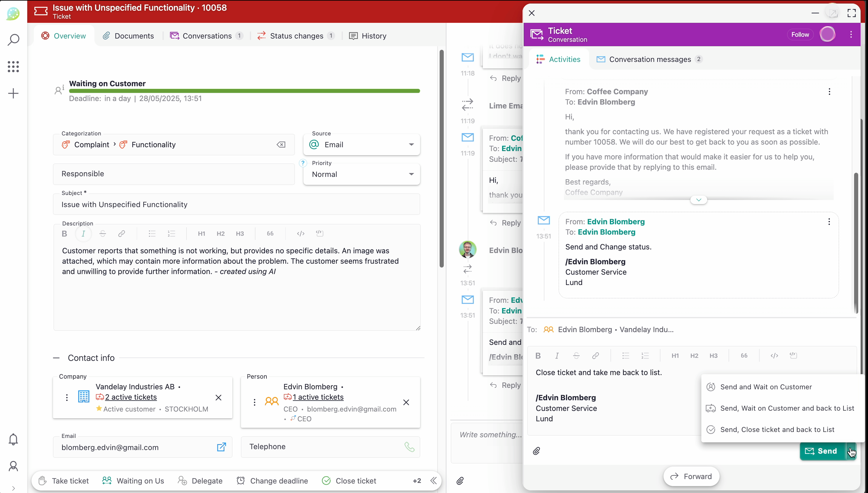Screen dimensions: 868x493
Task: Open email address in external link icon
Action: 221,447
